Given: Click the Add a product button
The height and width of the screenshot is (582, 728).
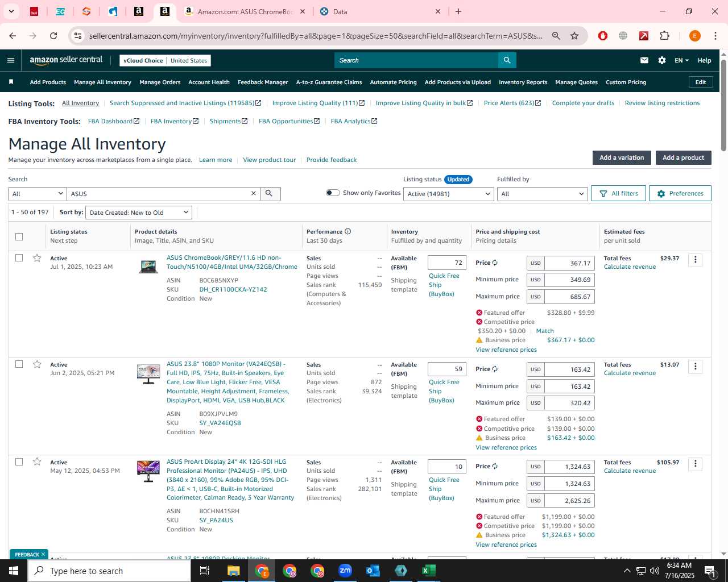Looking at the screenshot, I should [683, 157].
